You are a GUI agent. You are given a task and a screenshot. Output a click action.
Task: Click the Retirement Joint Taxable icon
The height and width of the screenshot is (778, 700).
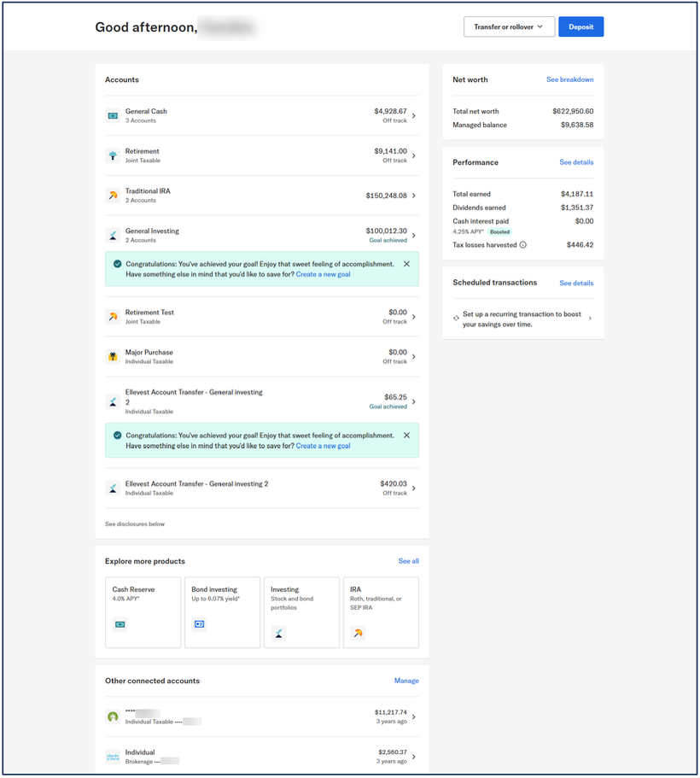(x=114, y=155)
